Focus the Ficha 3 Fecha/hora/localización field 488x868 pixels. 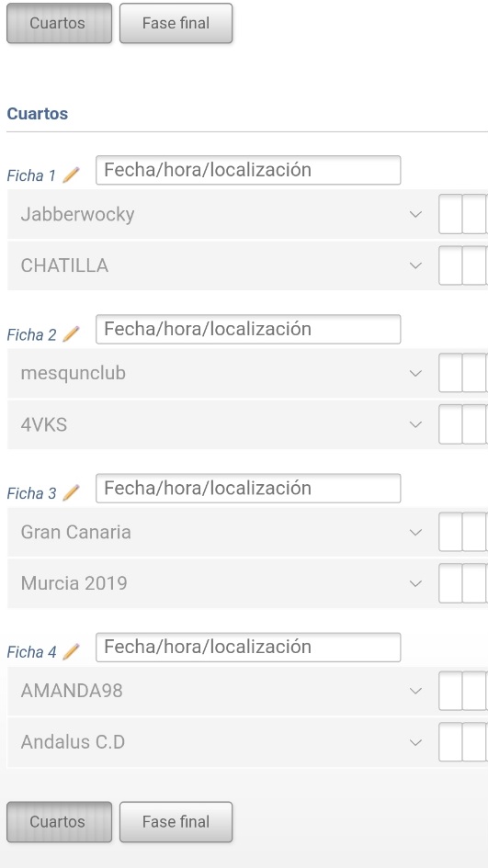tap(248, 489)
